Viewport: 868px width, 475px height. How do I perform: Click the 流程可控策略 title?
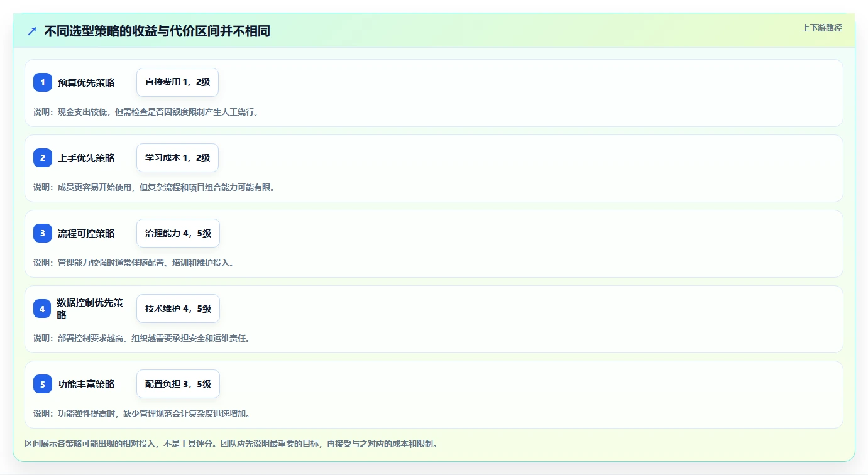(x=86, y=233)
